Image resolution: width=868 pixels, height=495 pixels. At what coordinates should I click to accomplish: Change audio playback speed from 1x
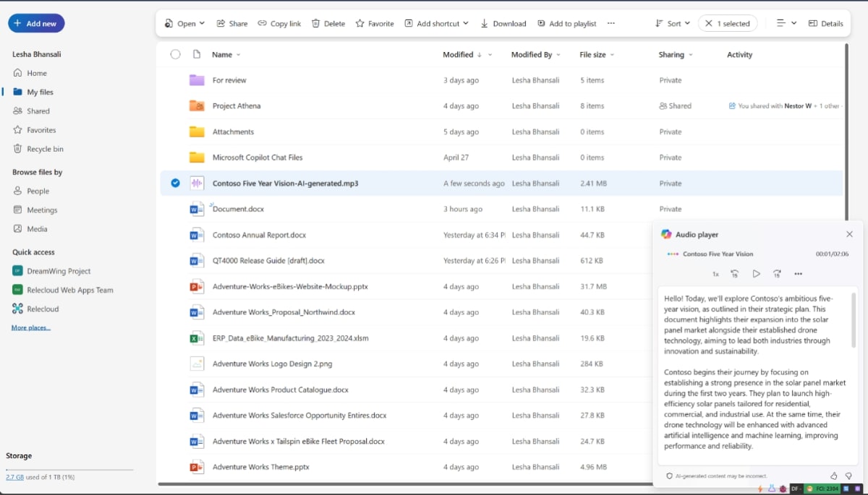click(715, 274)
